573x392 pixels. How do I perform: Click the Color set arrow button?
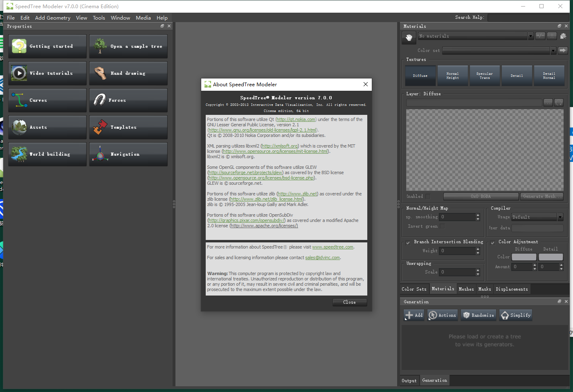tap(563, 50)
